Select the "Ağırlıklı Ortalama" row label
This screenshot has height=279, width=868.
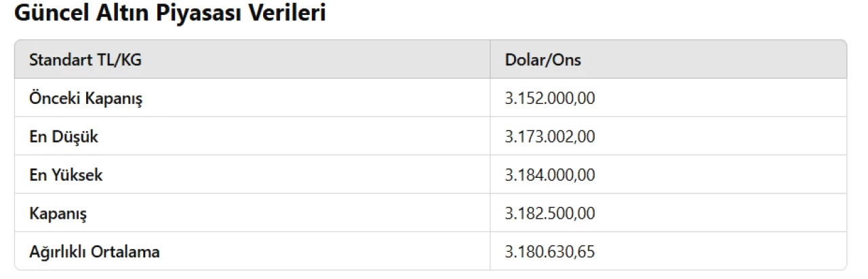[x=94, y=252]
